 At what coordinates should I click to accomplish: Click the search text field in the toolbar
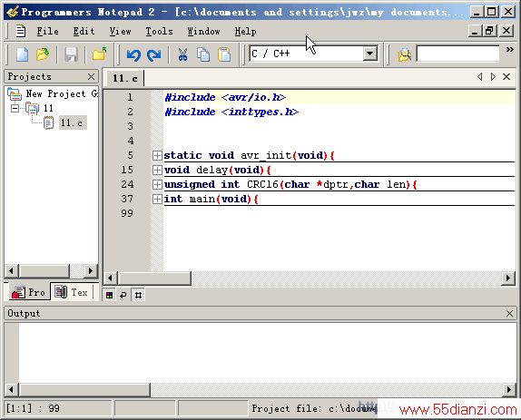click(457, 54)
